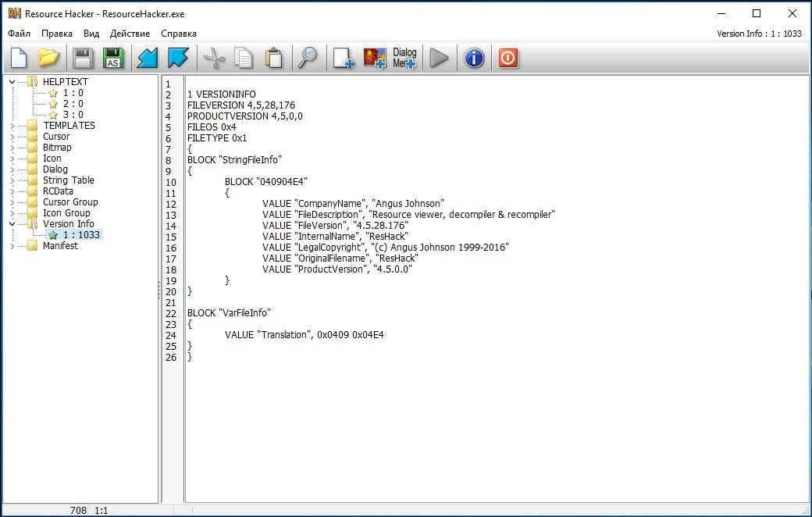Select the Manifest folder
Screen dimensions: 812x517
click(x=60, y=245)
